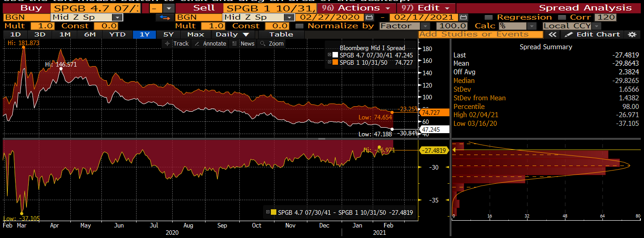Switch to Table view
Screen dimensions: 644x238
point(281,34)
